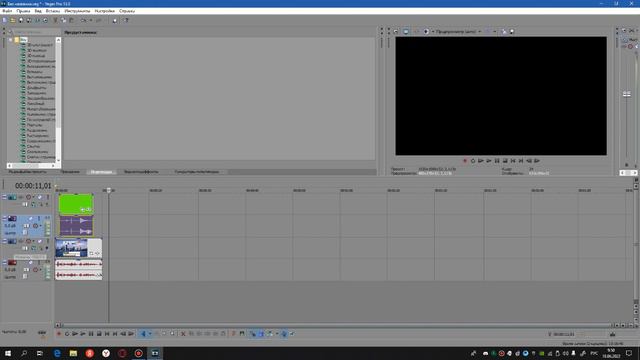Click the Undo toolbar icon
This screenshot has height=360, width=640.
(84, 20)
